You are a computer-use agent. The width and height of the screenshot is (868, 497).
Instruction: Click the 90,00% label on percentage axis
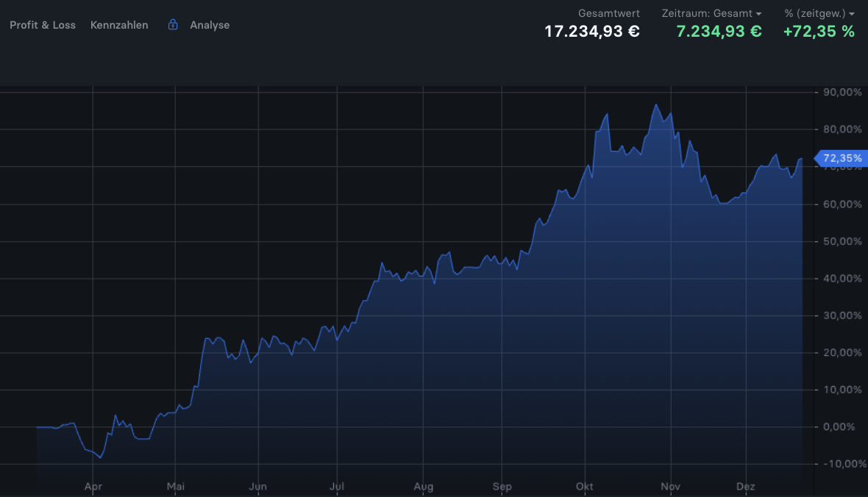coord(842,93)
